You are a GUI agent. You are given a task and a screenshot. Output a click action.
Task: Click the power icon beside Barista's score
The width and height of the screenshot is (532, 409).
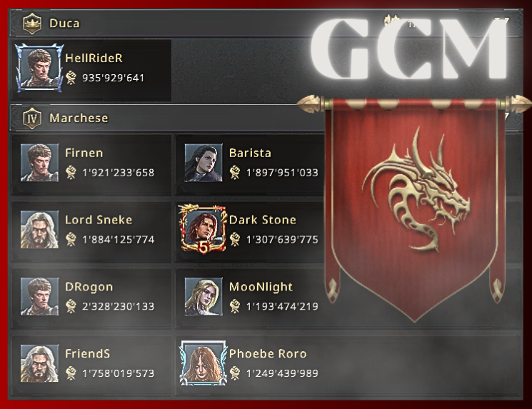pos(235,172)
